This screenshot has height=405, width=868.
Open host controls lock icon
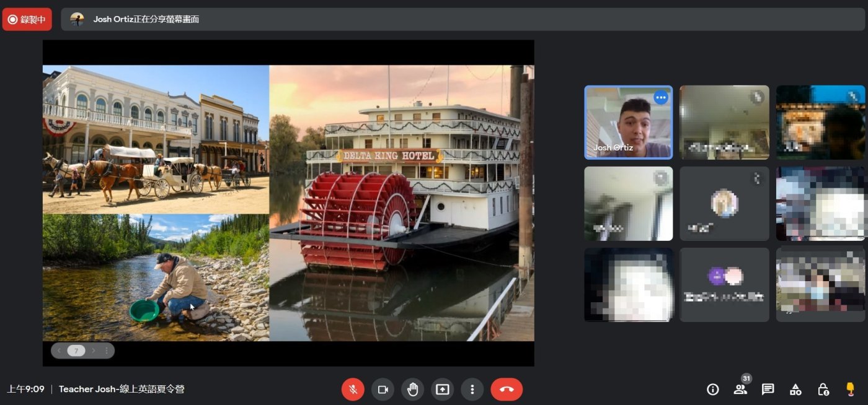[x=823, y=390]
